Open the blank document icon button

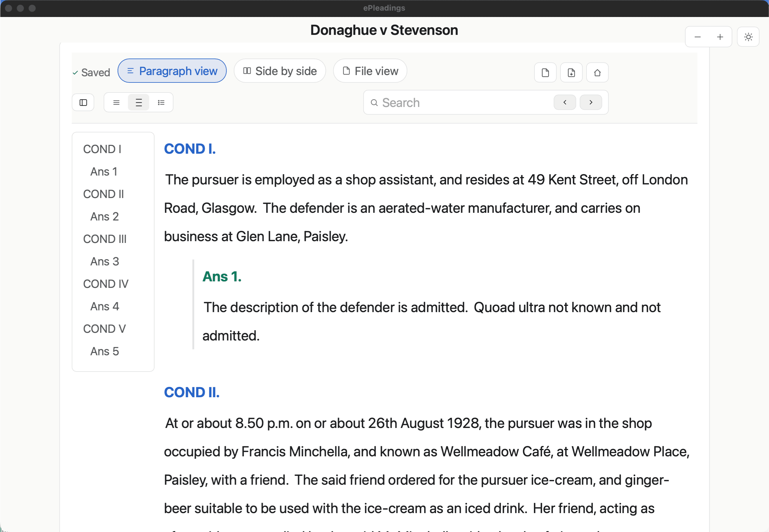point(545,72)
